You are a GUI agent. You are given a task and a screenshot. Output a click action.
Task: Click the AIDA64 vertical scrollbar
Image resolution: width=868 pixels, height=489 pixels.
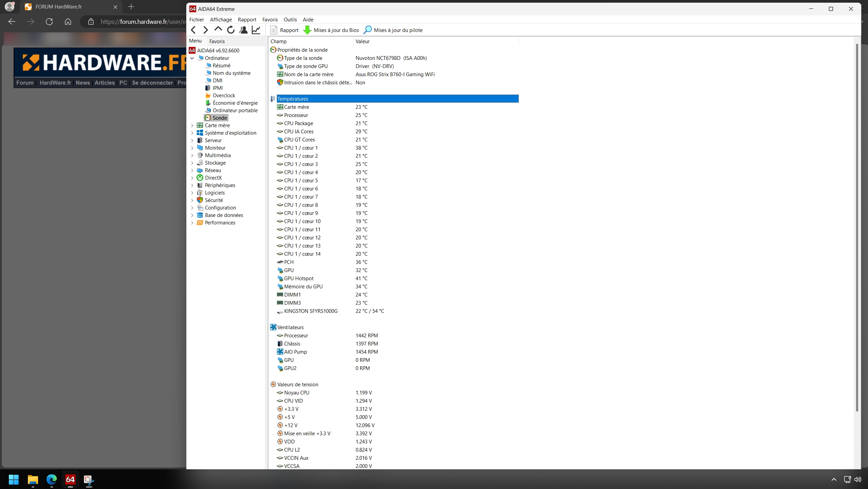(857, 227)
